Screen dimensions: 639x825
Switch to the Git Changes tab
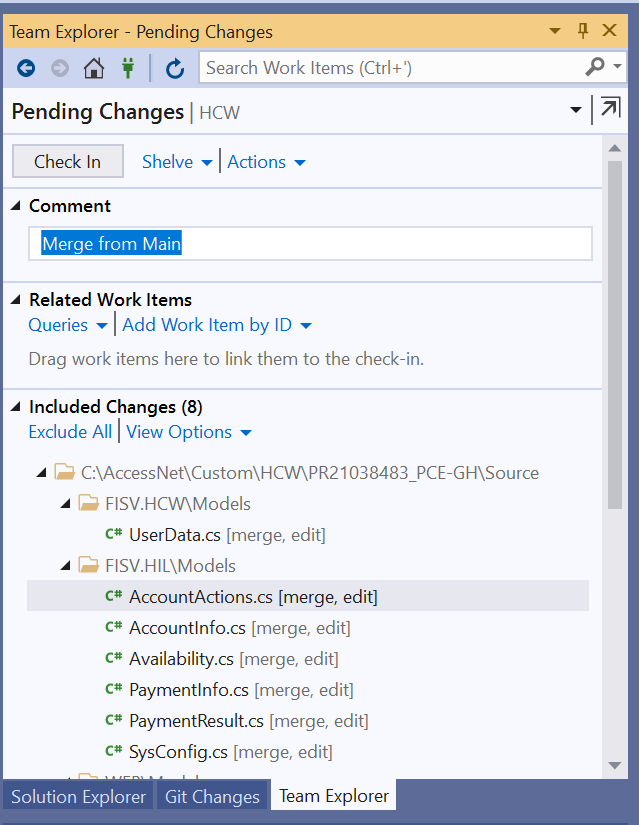[x=212, y=796]
